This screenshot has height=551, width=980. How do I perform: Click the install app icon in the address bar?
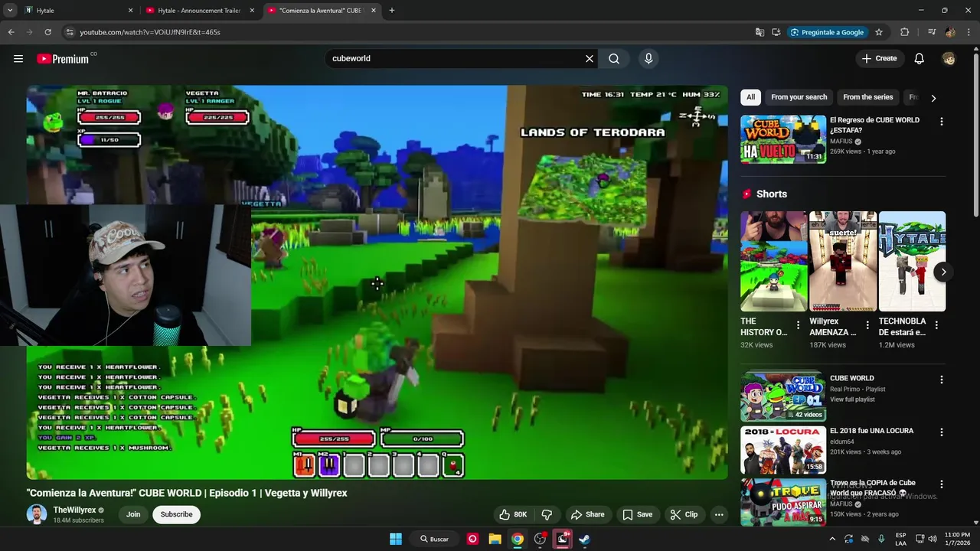(776, 32)
